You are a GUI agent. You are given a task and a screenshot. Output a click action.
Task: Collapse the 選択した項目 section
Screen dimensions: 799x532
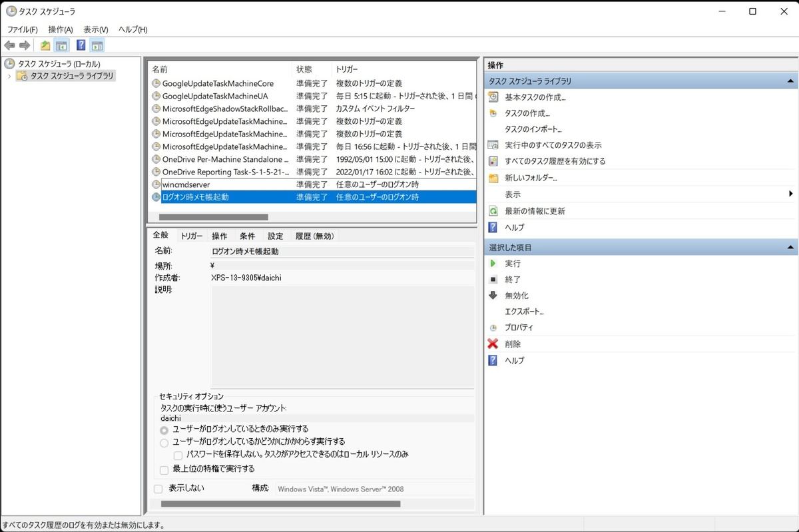click(x=790, y=248)
